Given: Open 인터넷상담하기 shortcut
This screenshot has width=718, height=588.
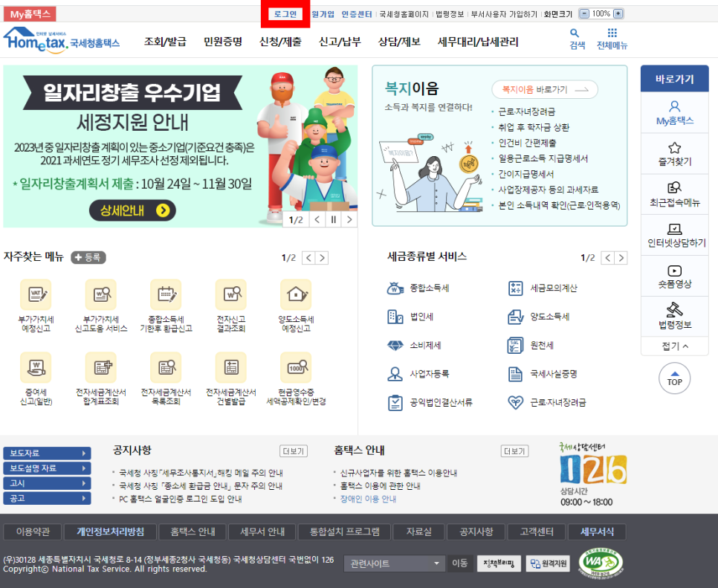Looking at the screenshot, I should click(674, 236).
